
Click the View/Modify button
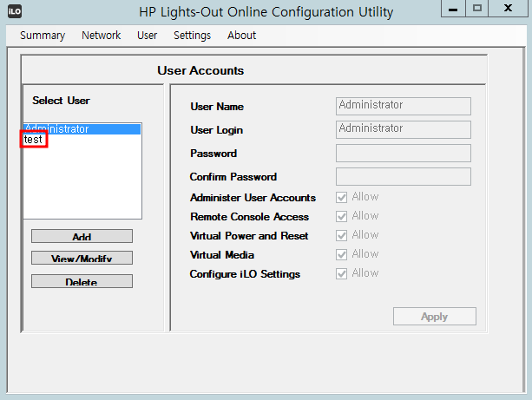82,258
